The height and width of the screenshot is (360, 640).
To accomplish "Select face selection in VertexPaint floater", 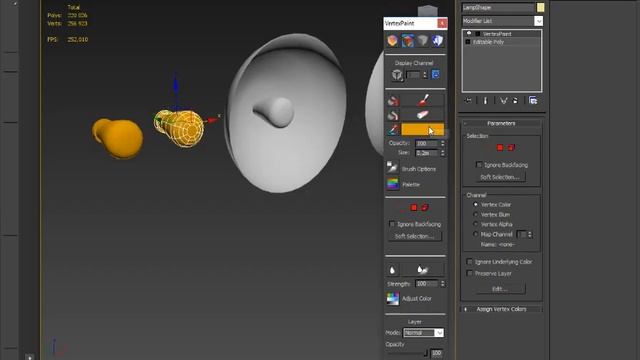I will (x=425, y=208).
